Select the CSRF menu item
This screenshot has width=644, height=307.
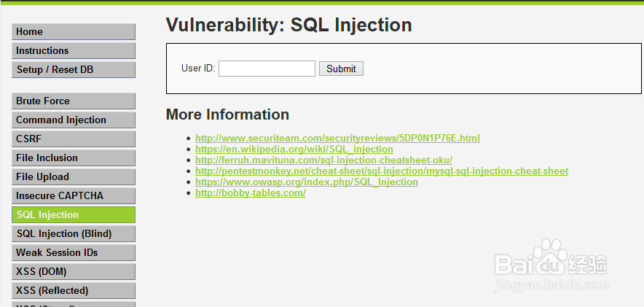click(x=74, y=139)
